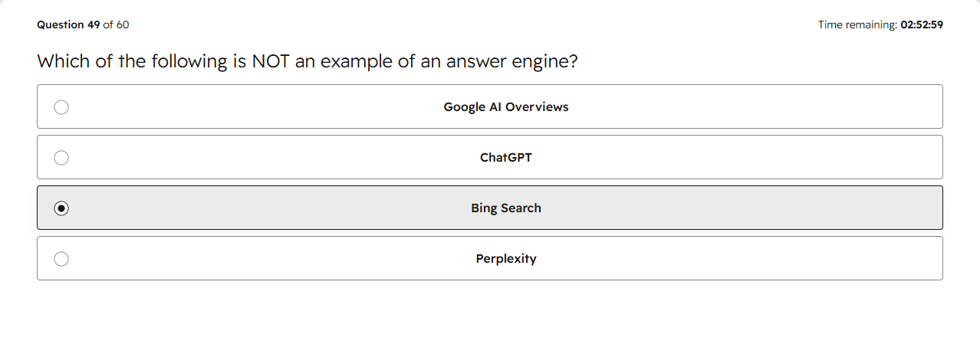Click the selected Bing Search radio button
Image resolution: width=980 pixels, height=357 pixels.
61,208
